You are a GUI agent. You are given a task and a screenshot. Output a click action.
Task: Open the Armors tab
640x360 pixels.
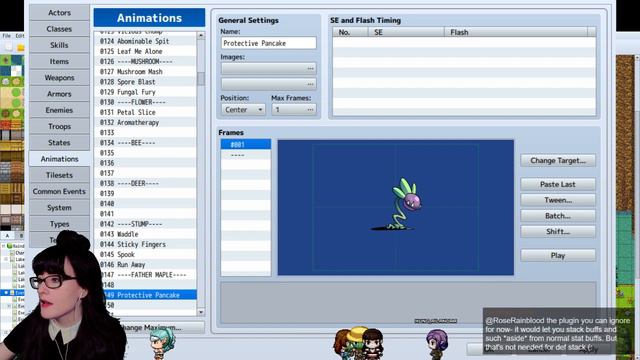point(59,94)
